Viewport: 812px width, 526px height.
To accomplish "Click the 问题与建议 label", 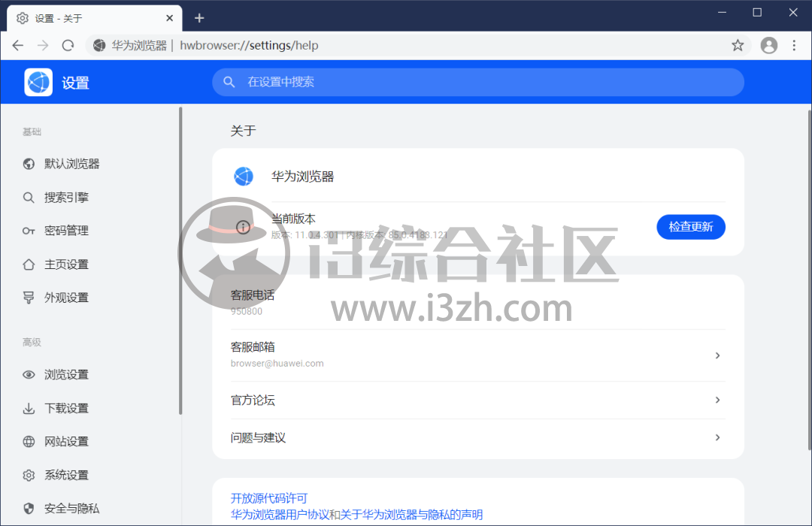I will pyautogui.click(x=258, y=438).
